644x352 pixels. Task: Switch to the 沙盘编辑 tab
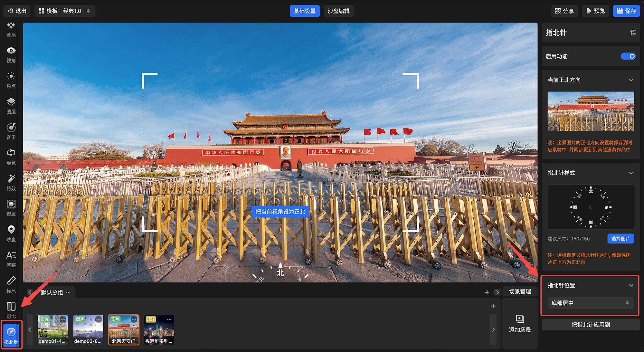[x=338, y=11]
